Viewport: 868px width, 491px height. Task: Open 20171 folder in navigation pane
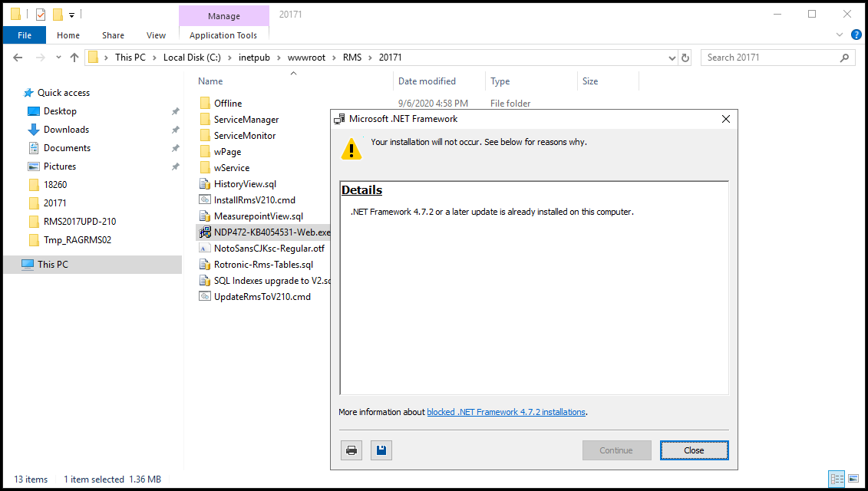(x=54, y=203)
